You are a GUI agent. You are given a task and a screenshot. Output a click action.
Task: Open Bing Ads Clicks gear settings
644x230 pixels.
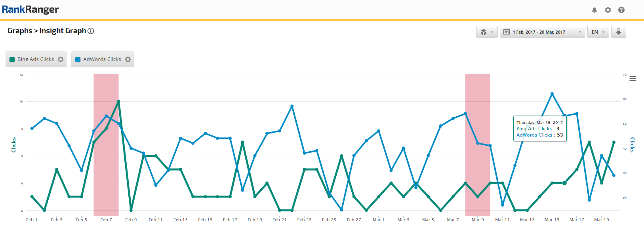click(x=61, y=59)
